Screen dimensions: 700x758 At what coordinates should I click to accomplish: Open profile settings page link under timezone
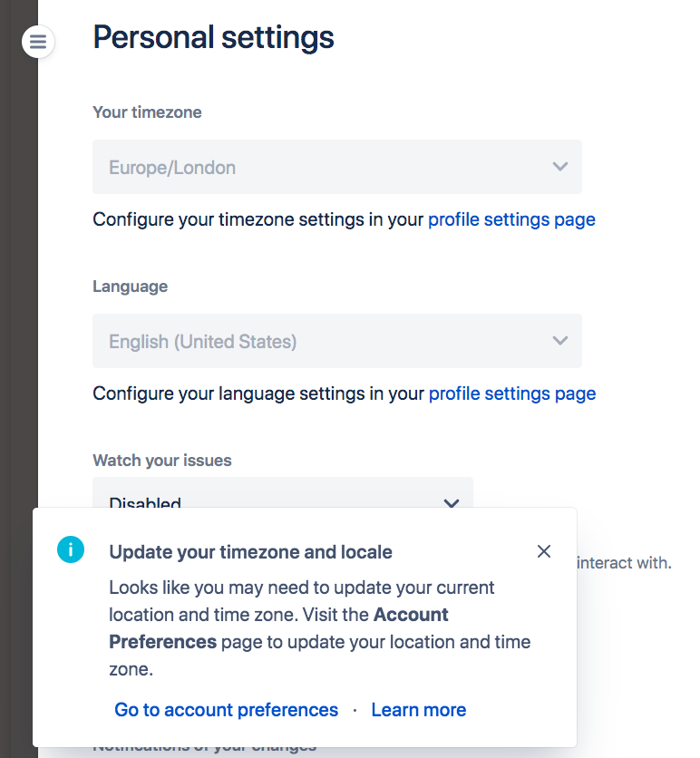coord(511,219)
